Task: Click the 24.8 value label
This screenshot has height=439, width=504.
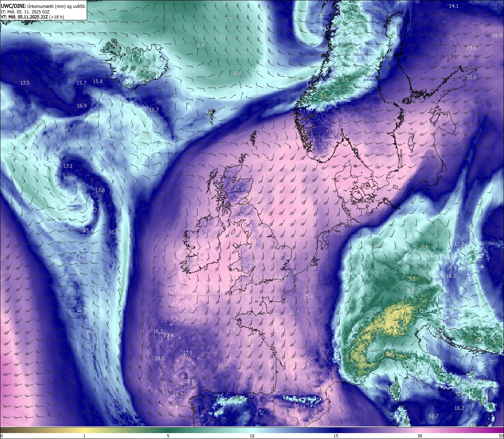Action: [471, 48]
